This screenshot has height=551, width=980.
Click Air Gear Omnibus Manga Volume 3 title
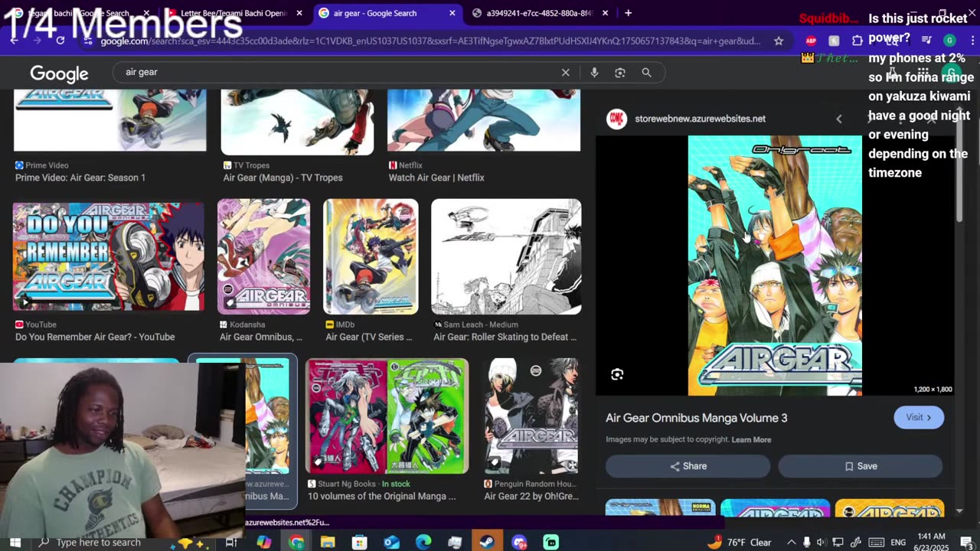696,418
